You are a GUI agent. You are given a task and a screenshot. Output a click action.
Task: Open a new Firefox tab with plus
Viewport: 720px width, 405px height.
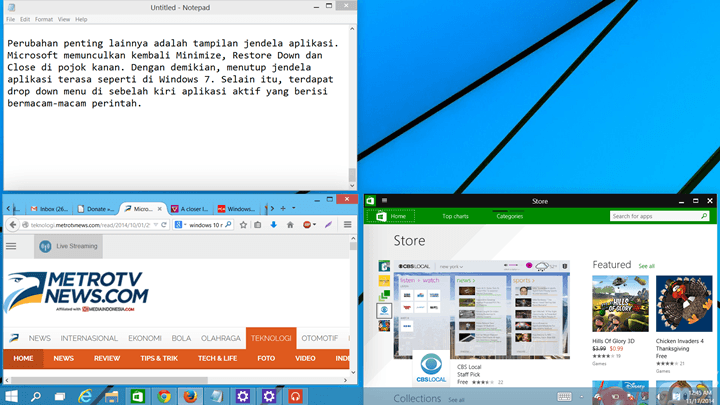click(283, 208)
